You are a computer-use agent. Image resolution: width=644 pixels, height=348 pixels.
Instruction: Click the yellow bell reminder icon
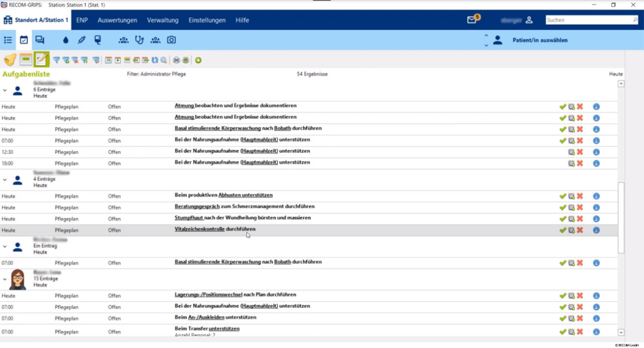tap(10, 60)
